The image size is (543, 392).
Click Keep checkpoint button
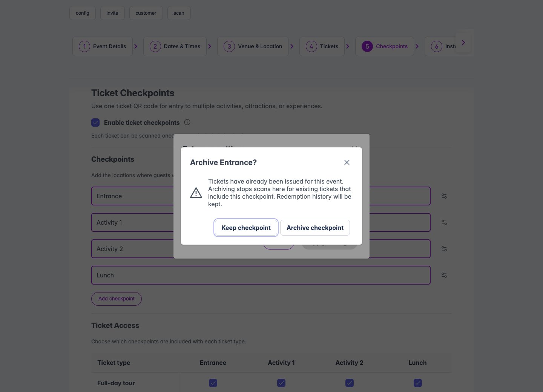(x=246, y=228)
